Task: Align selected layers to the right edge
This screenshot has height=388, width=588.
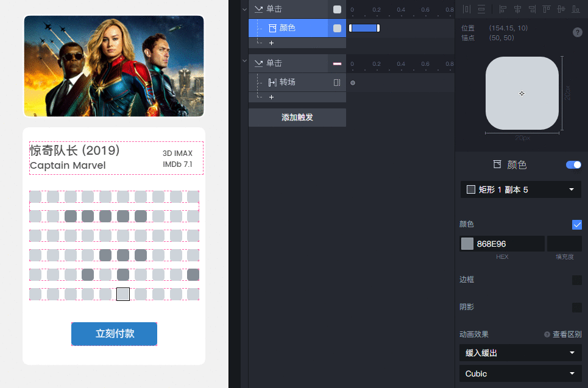Action: (532, 9)
